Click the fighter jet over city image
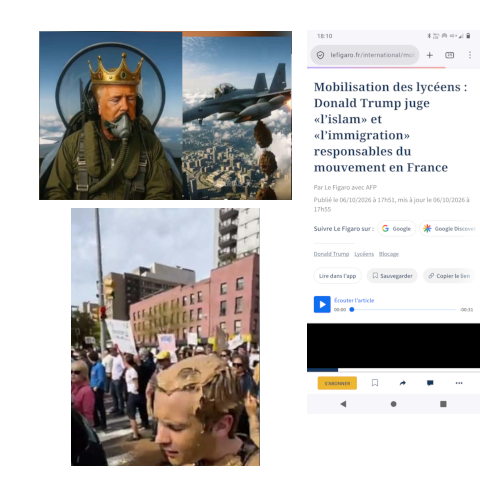480x480 pixels. point(237,117)
